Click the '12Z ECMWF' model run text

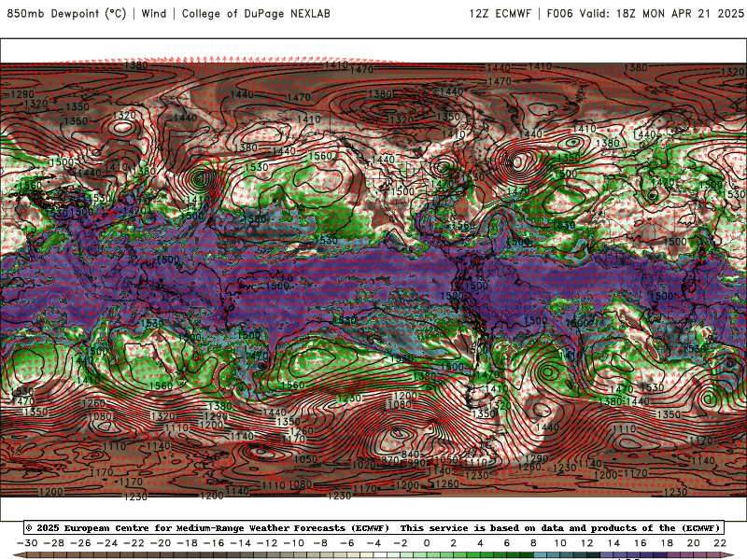[500, 13]
